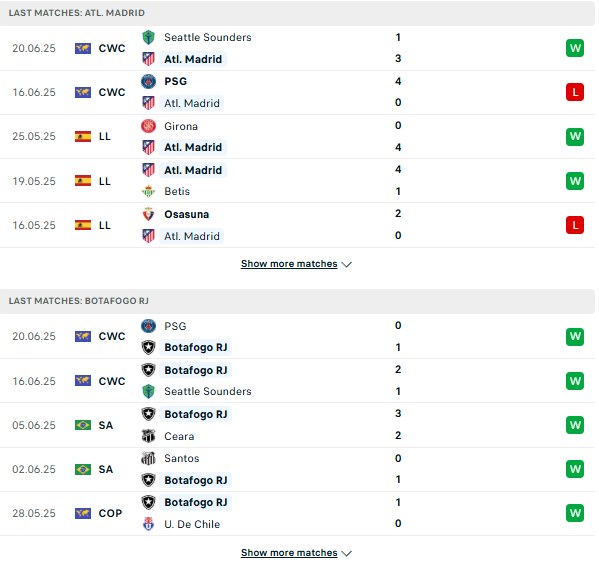Viewport: 599px width, 570px height.
Task: Click the Girona club crest
Action: tap(148, 126)
